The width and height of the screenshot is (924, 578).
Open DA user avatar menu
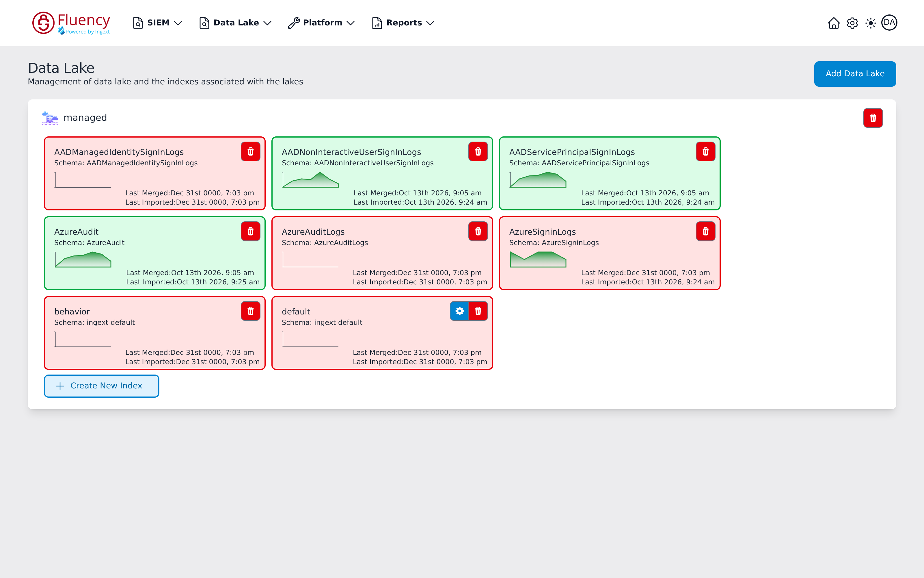[x=889, y=23]
